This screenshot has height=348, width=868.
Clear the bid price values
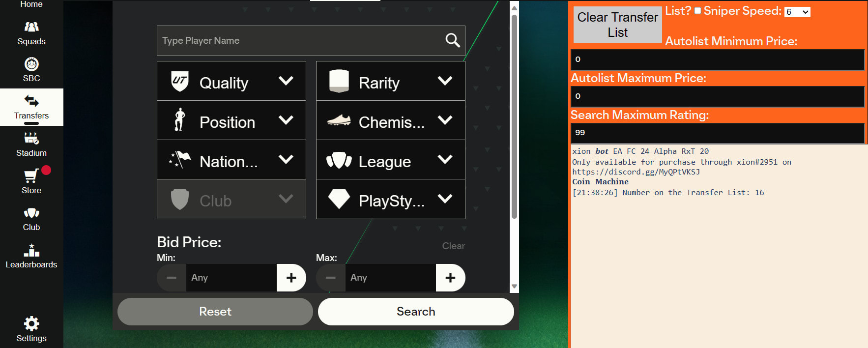click(453, 246)
